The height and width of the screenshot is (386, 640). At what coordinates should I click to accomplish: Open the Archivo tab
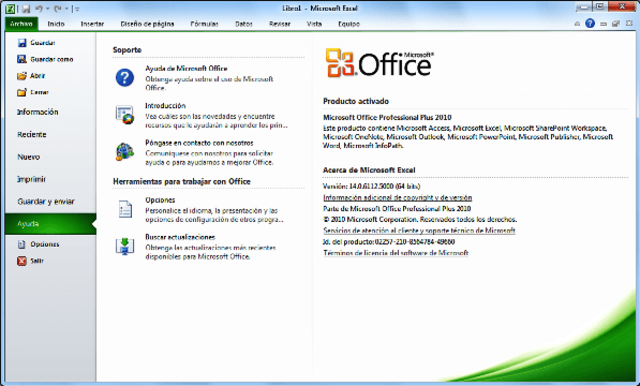22,24
